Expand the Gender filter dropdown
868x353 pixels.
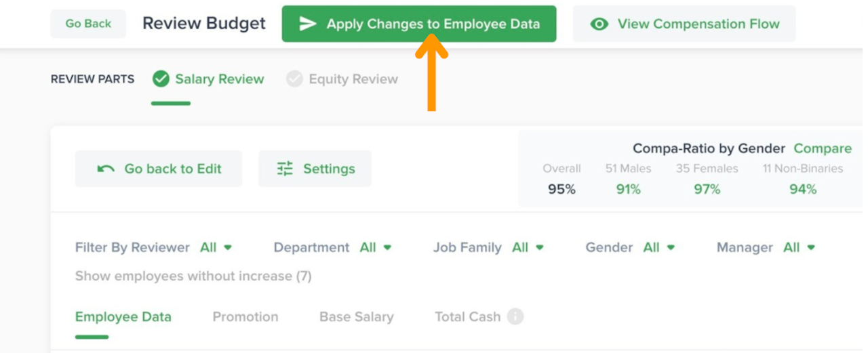tap(659, 248)
